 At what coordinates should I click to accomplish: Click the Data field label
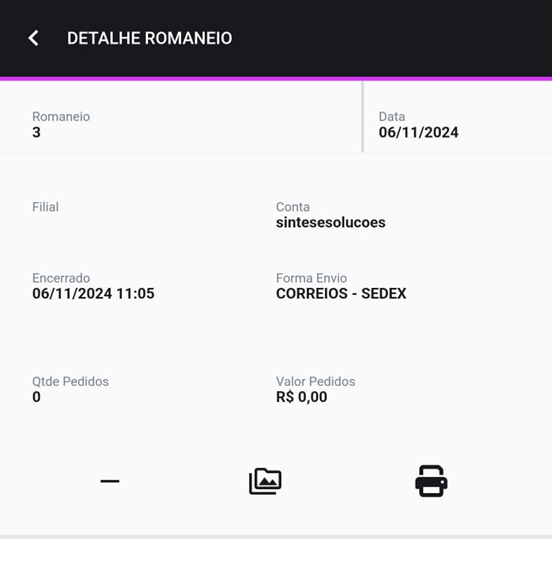(392, 116)
